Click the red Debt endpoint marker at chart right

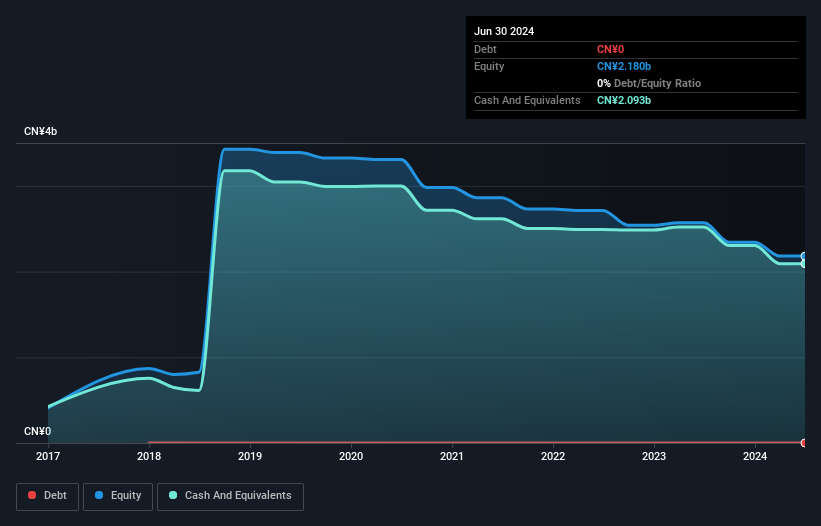point(804,443)
